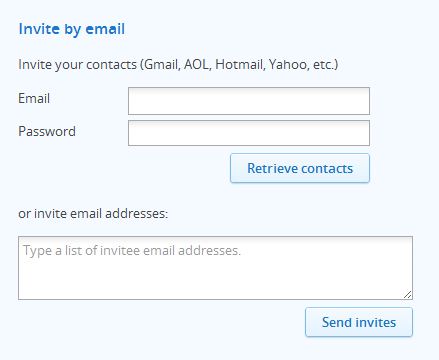Image resolution: width=439 pixels, height=360 pixels.
Task: Grab the text area resize handle corner
Action: coord(407,294)
